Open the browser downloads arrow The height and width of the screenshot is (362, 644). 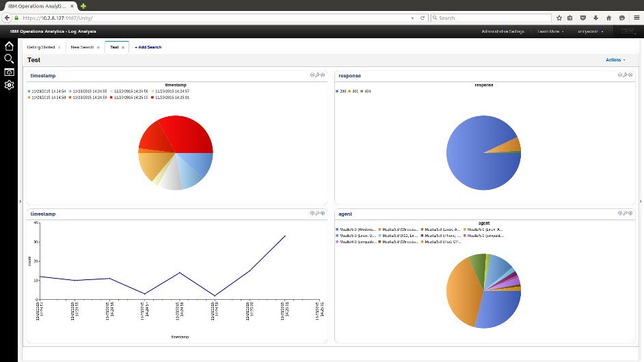coord(596,18)
